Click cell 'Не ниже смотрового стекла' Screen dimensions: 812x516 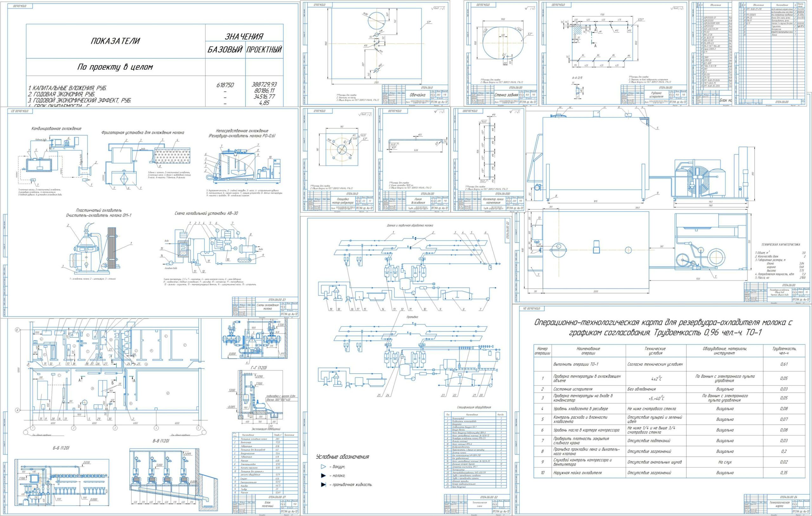[652, 409]
